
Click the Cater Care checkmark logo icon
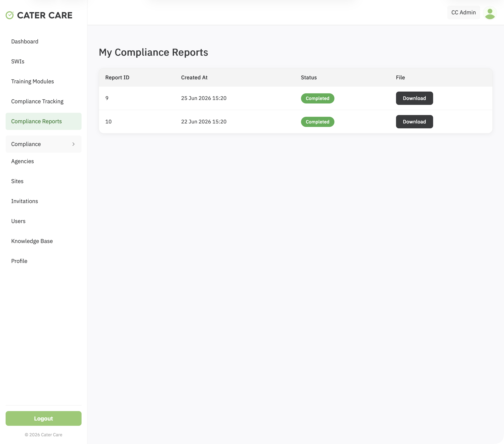pyautogui.click(x=10, y=15)
